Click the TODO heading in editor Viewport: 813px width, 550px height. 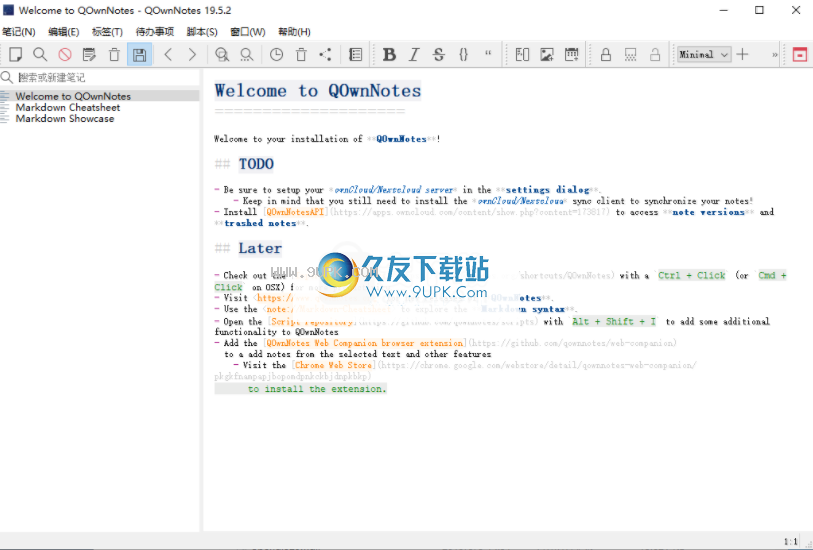[x=256, y=164]
